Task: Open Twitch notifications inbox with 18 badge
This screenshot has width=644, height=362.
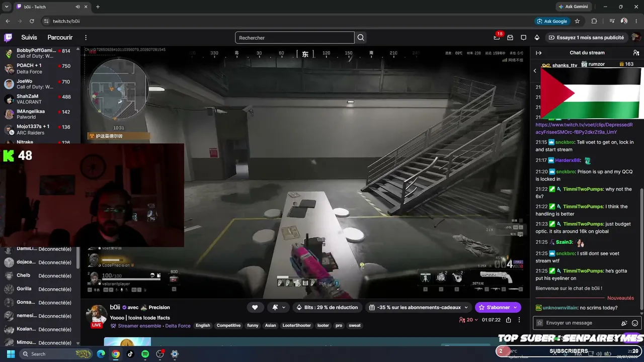Action: pyautogui.click(x=497, y=37)
